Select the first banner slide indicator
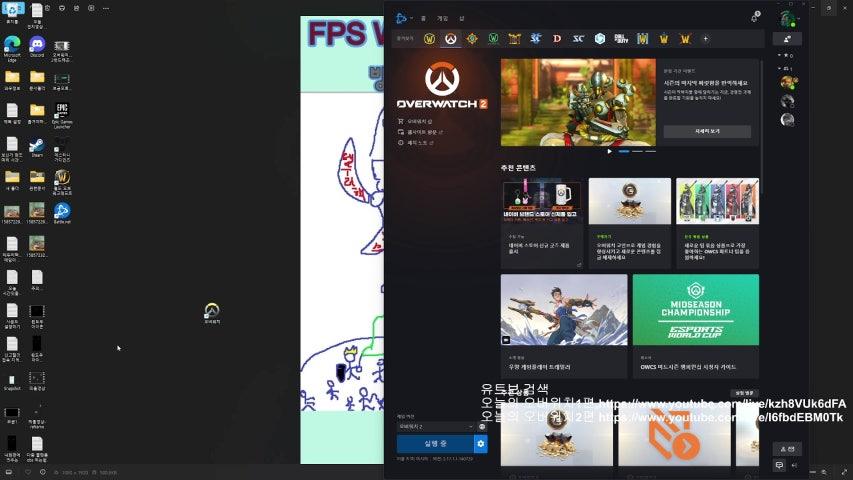Screen dimensions: 853x480 point(624,151)
